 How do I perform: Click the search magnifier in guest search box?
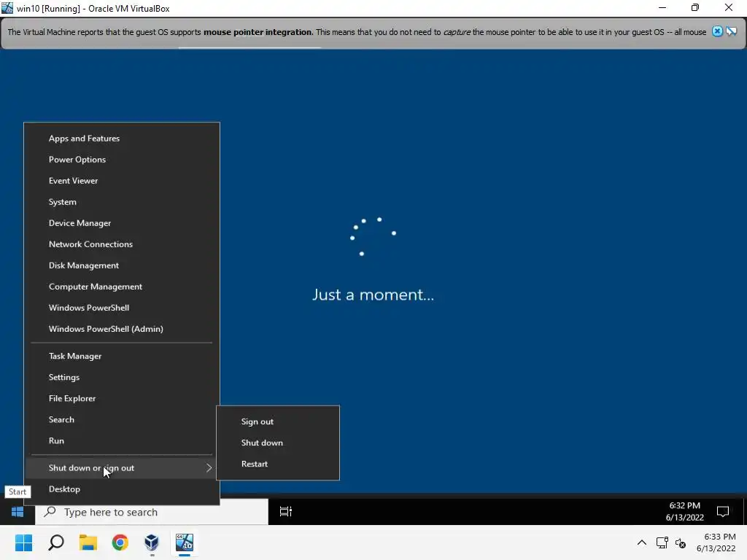pos(50,512)
